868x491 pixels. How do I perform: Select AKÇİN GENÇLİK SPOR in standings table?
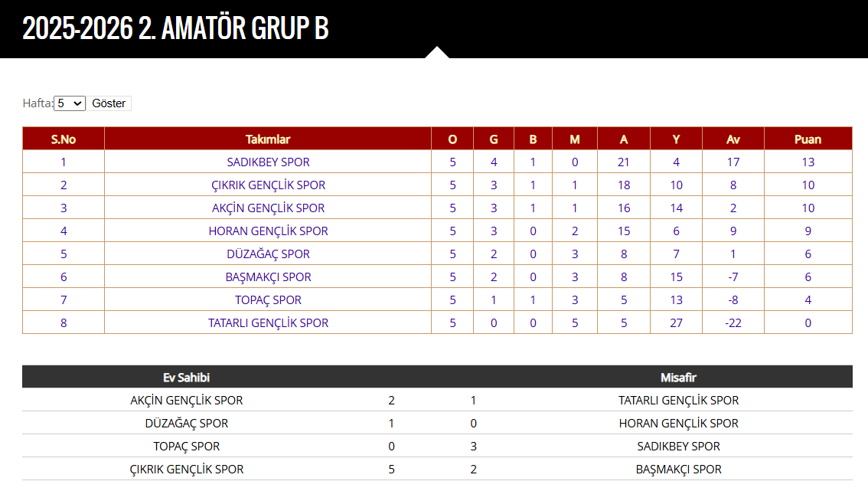[268, 208]
